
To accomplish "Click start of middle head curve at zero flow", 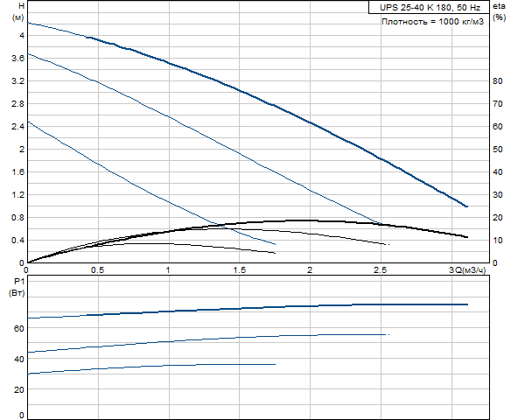I will tap(28, 53).
